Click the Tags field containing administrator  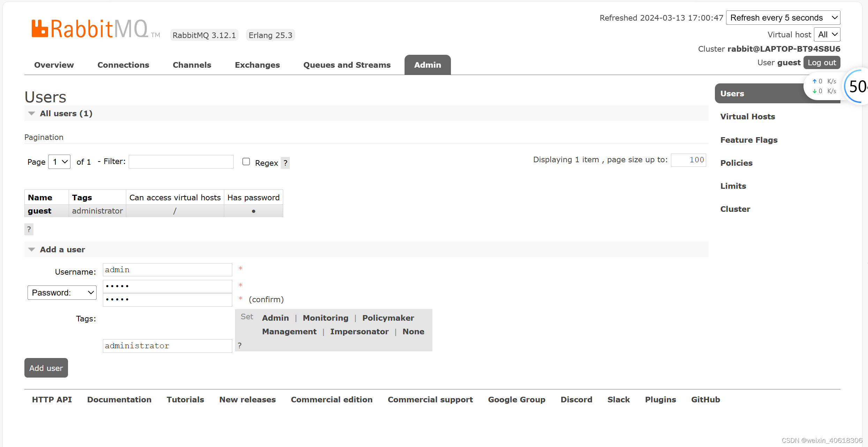pyautogui.click(x=167, y=346)
